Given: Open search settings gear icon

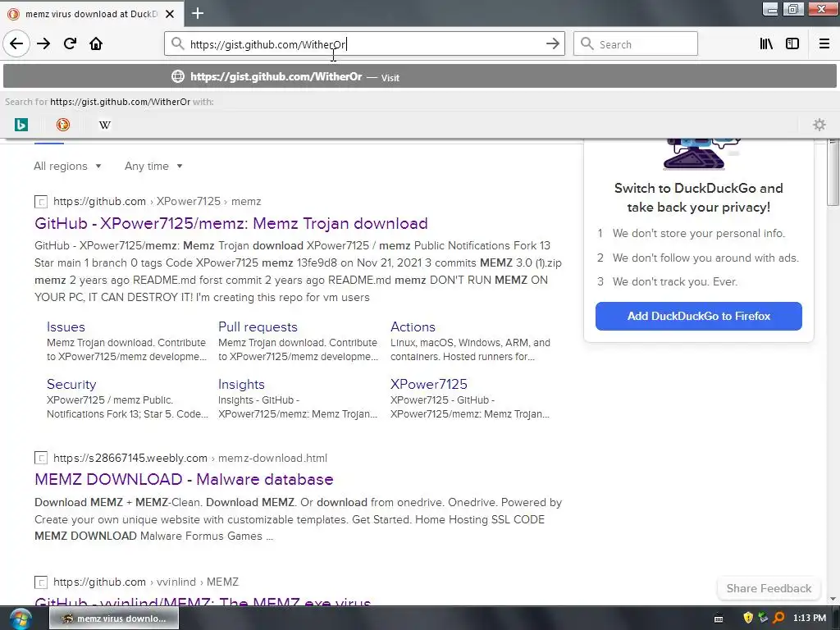Looking at the screenshot, I should tap(819, 125).
